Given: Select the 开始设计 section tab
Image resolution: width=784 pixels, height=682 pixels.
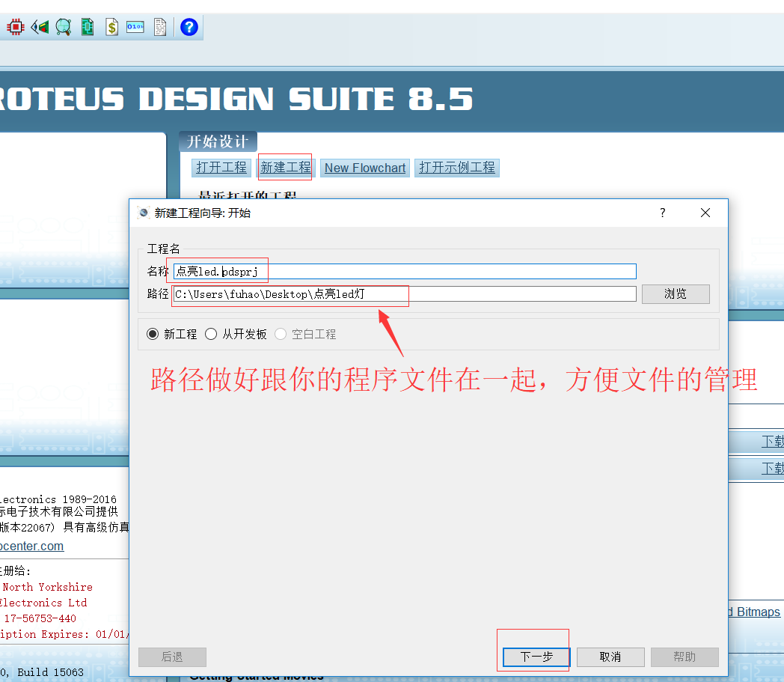Looking at the screenshot, I should (x=218, y=141).
